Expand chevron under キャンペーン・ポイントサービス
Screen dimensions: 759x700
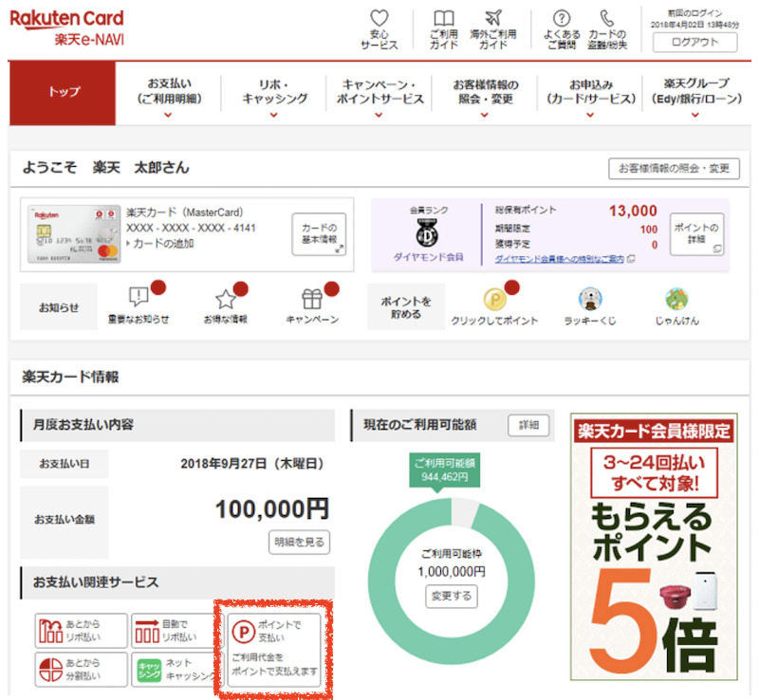(x=379, y=115)
